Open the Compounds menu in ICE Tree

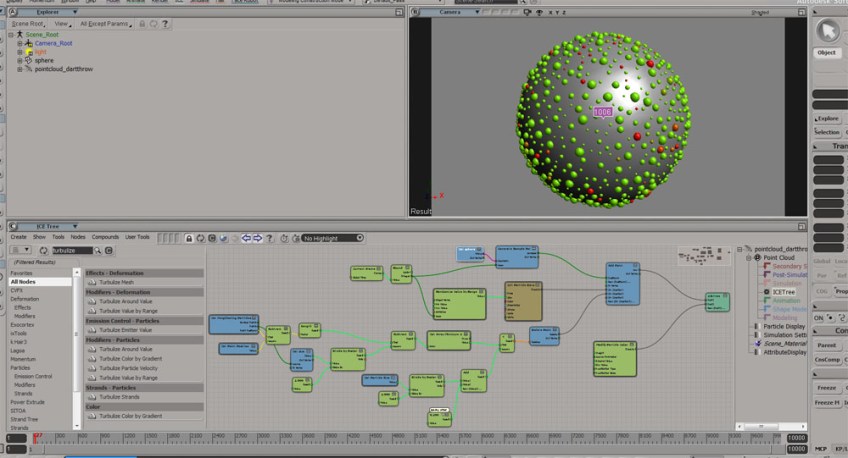coord(107,237)
